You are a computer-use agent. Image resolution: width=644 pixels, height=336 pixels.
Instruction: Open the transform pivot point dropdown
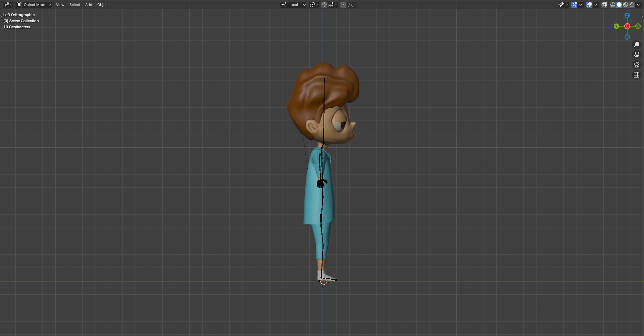(x=314, y=5)
